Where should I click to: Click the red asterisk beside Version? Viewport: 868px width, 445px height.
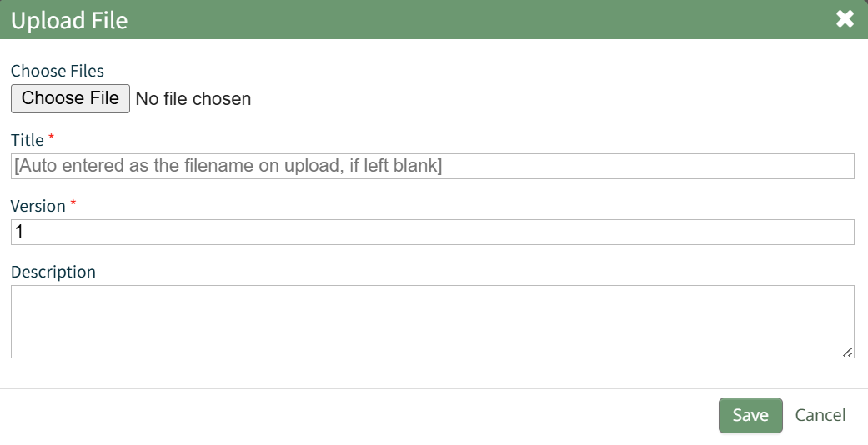click(x=73, y=202)
